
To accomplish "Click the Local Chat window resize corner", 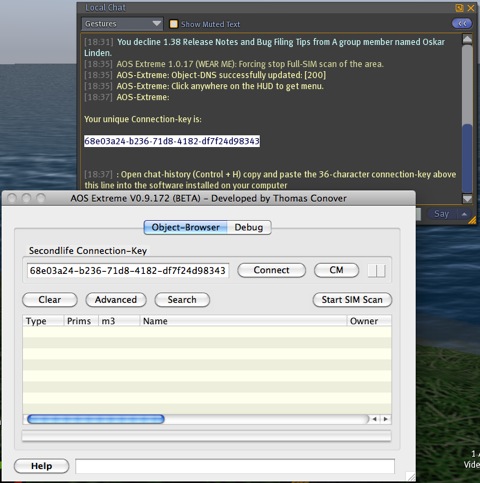I will 472,220.
